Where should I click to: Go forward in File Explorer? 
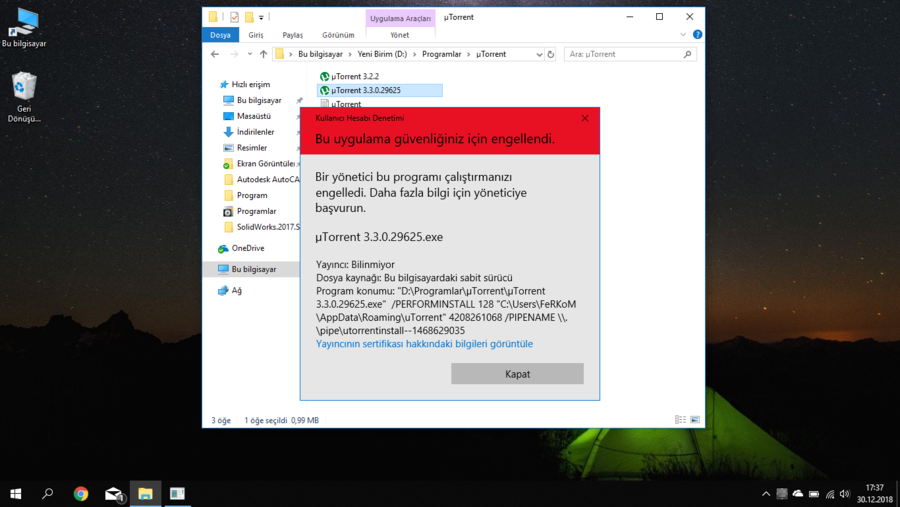(x=234, y=54)
